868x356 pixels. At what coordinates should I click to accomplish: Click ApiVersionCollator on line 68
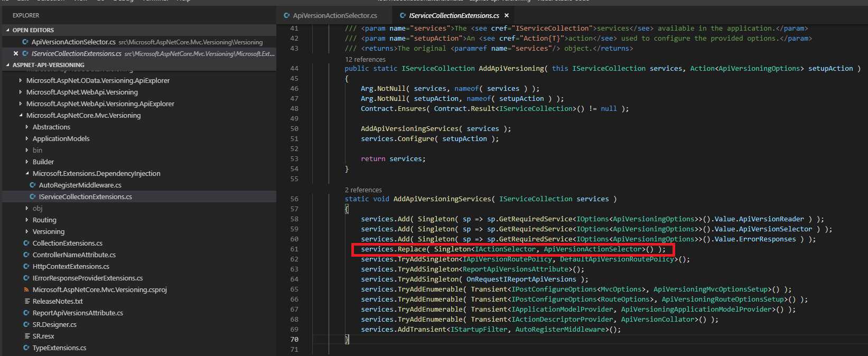657,320
